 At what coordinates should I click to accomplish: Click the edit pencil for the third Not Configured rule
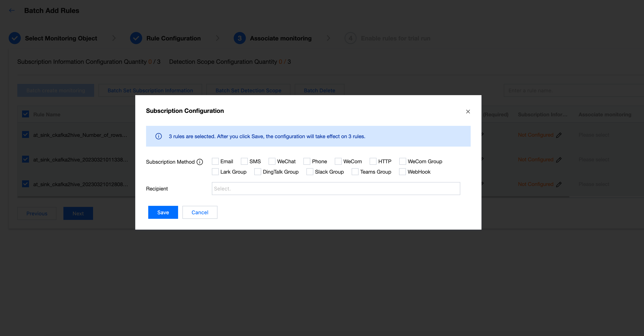click(559, 184)
